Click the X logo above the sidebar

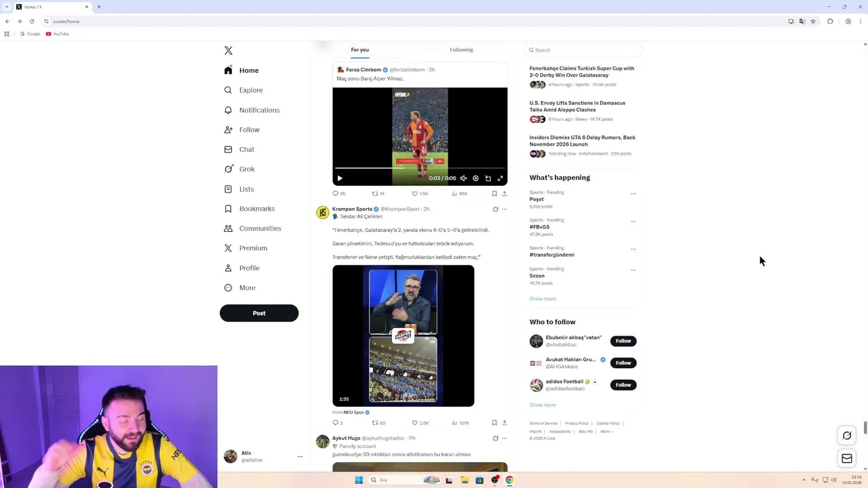[x=229, y=51]
